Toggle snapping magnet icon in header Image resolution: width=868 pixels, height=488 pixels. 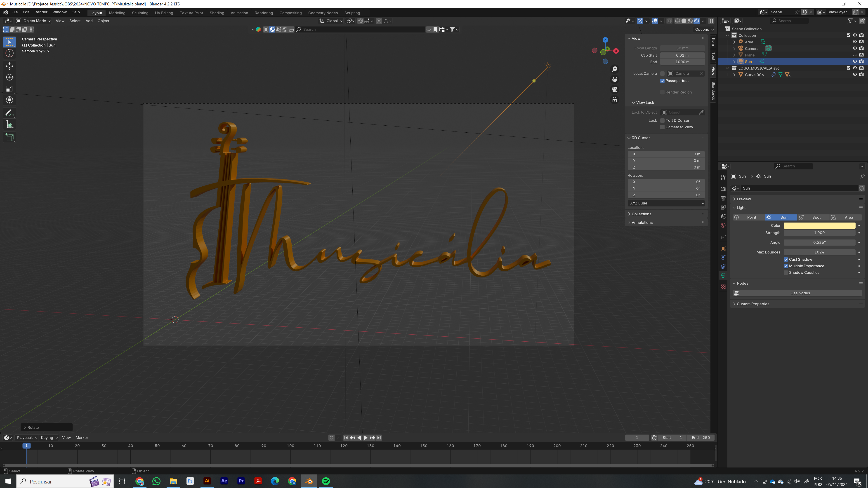(x=360, y=21)
